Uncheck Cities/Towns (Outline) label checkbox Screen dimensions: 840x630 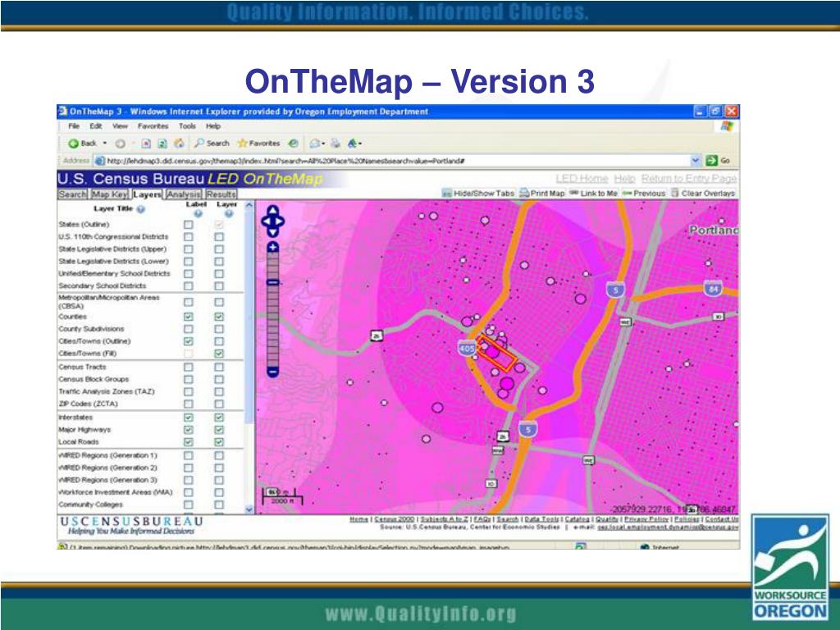pos(189,341)
